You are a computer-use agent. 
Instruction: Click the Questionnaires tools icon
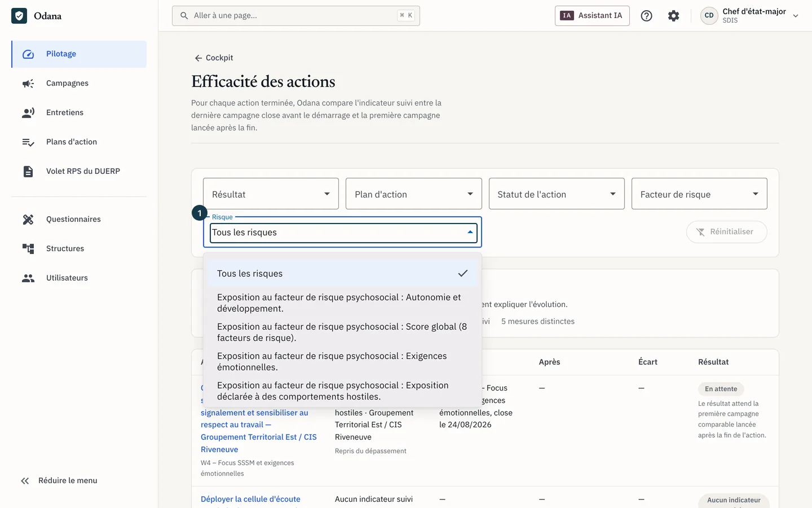(x=28, y=220)
